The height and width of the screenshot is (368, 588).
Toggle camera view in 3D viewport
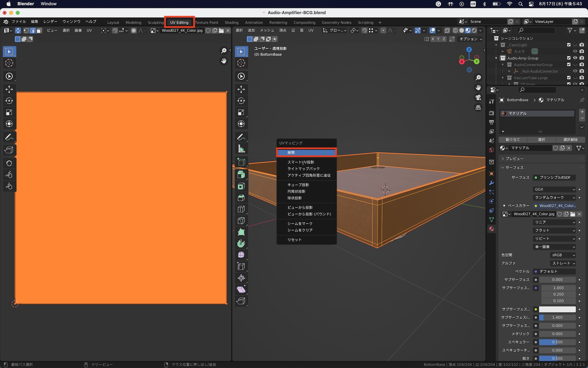click(478, 97)
